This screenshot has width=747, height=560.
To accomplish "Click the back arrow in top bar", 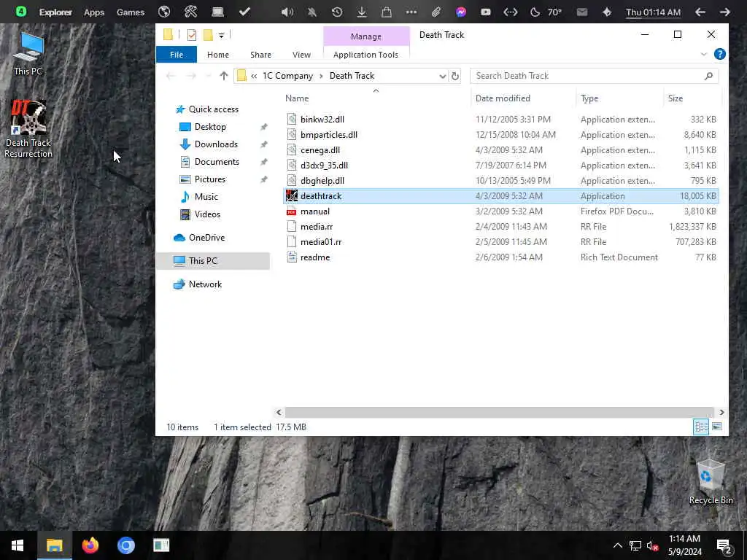I will tap(700, 12).
